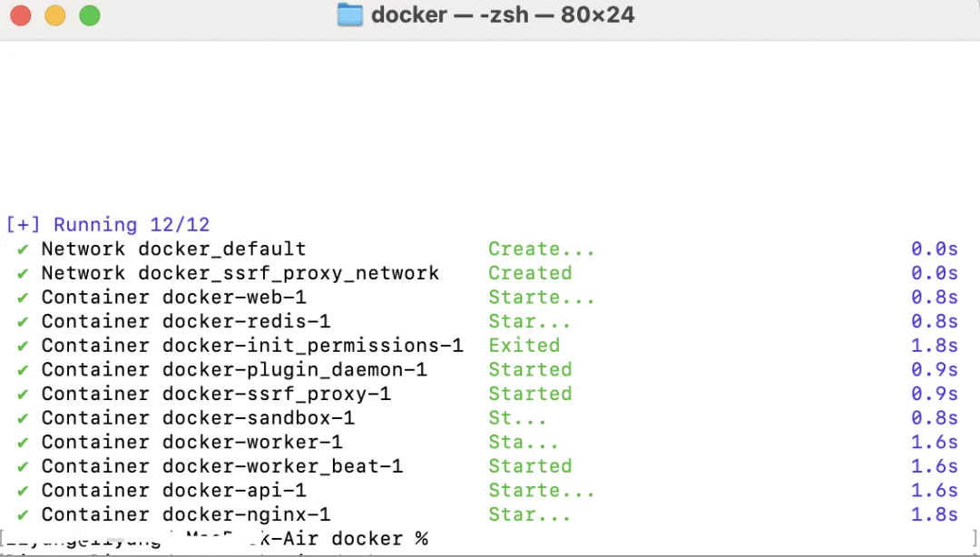Click the "Started" status for docker-ssrf_proxy-1
980x557 pixels.
530,394
